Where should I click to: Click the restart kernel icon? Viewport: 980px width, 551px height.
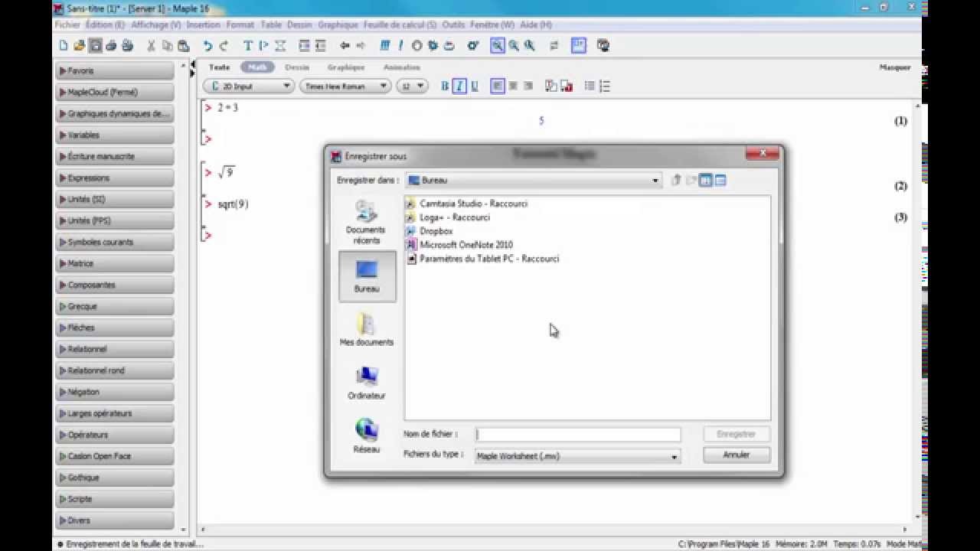point(449,46)
